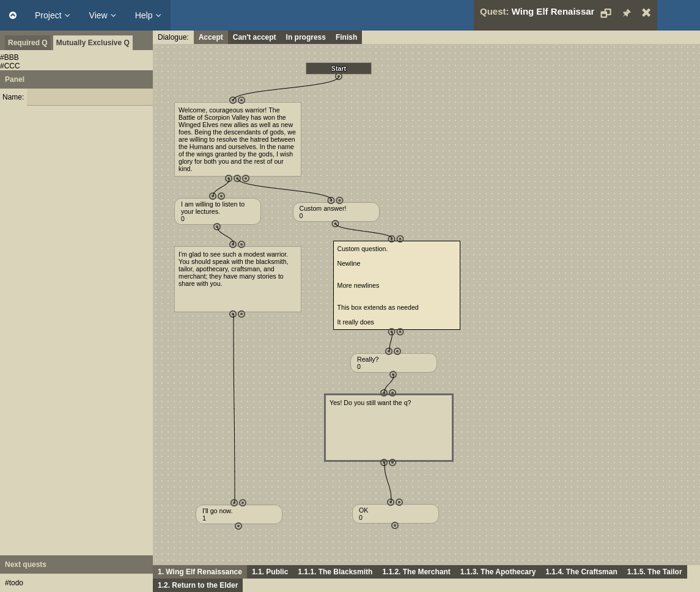The height and width of the screenshot is (592, 700).
Task: Switch dialogue to "In progress"
Action: click(x=305, y=37)
